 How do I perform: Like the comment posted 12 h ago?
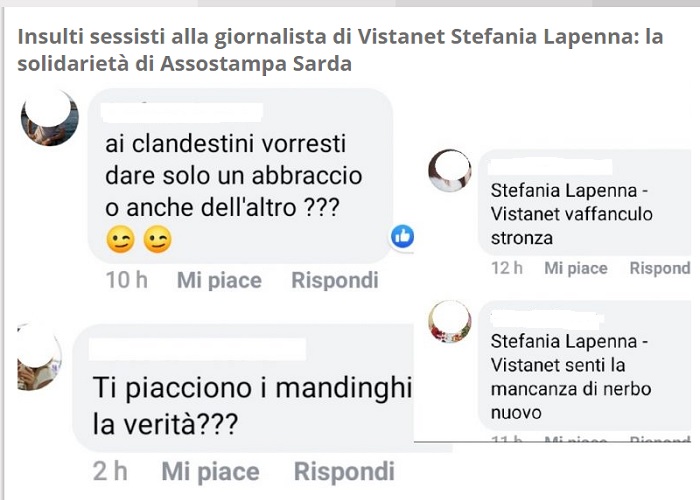tap(576, 268)
